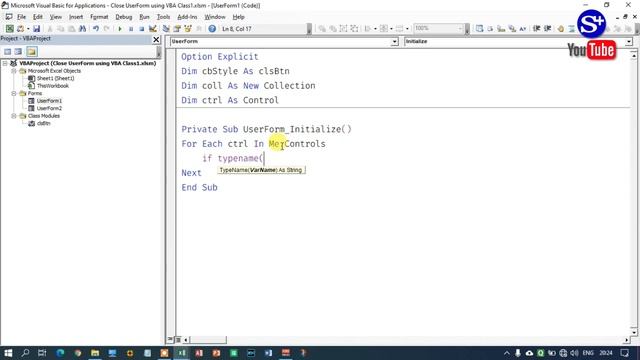This screenshot has width=640, height=360.
Task: Click the Excel icon in the taskbar
Action: point(182,353)
